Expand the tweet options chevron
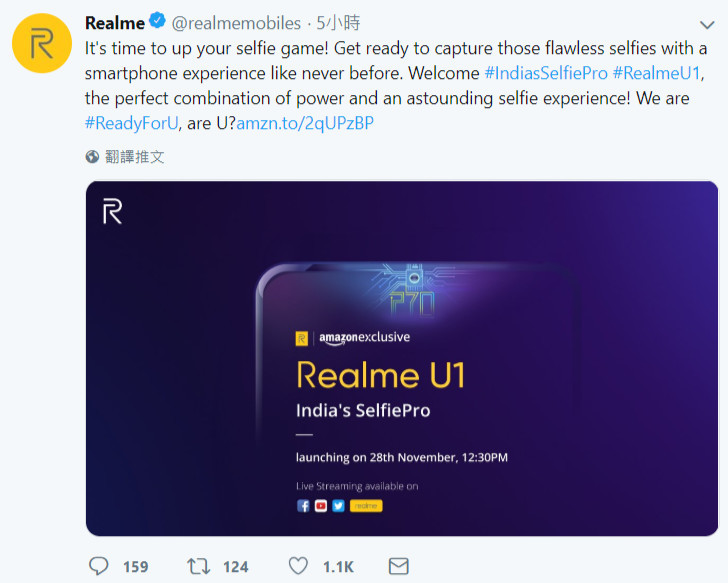 tap(709, 22)
